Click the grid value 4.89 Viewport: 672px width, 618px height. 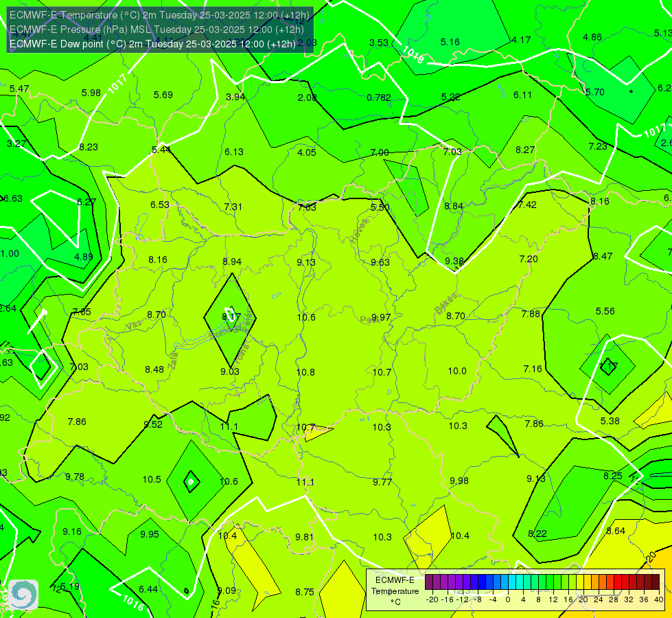(84, 257)
